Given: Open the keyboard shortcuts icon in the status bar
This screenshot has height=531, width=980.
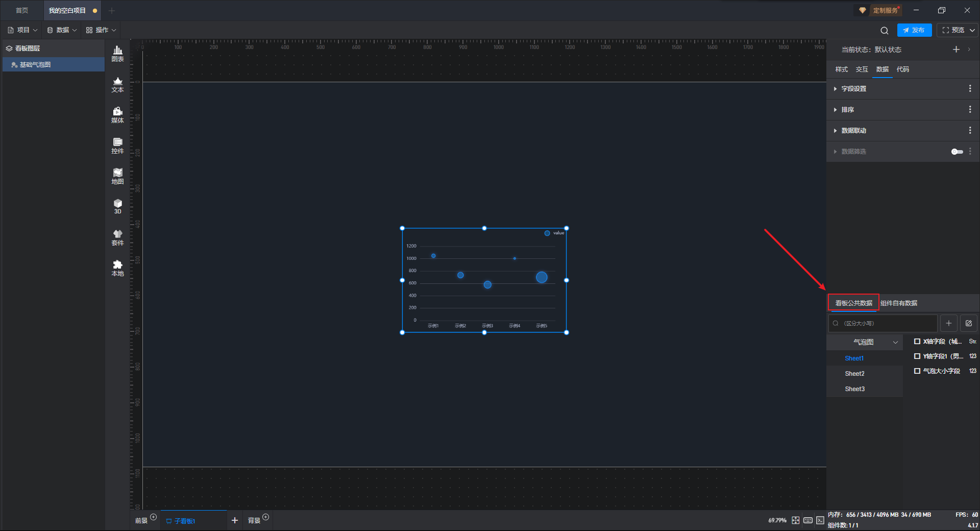Looking at the screenshot, I should pyautogui.click(x=808, y=520).
